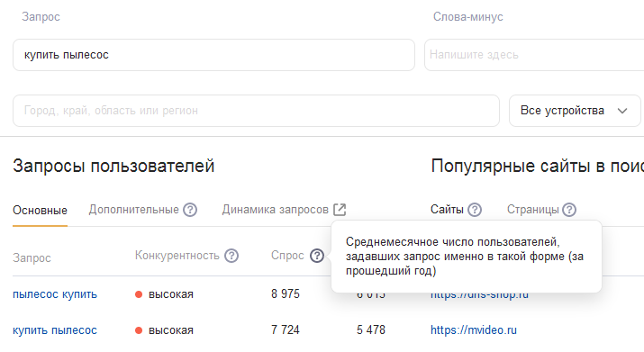This screenshot has height=352, width=644.
Task: Click question mark icon next to Конкурентность
Action: pyautogui.click(x=231, y=256)
